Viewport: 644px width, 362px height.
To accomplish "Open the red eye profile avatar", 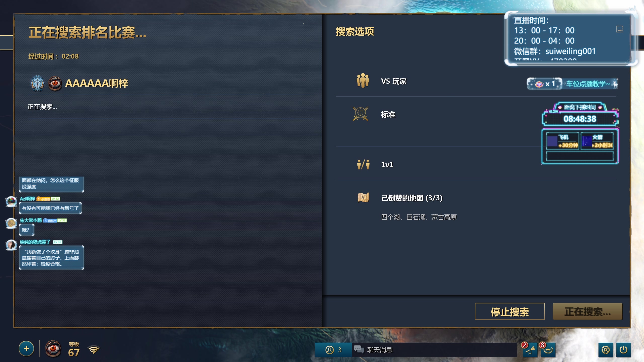I will [x=53, y=349].
